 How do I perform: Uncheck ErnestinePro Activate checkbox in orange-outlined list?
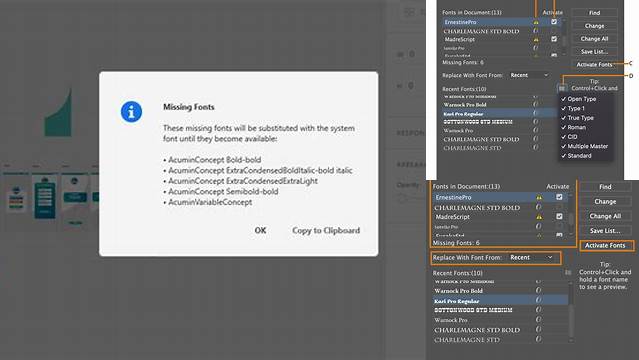pyautogui.click(x=559, y=197)
